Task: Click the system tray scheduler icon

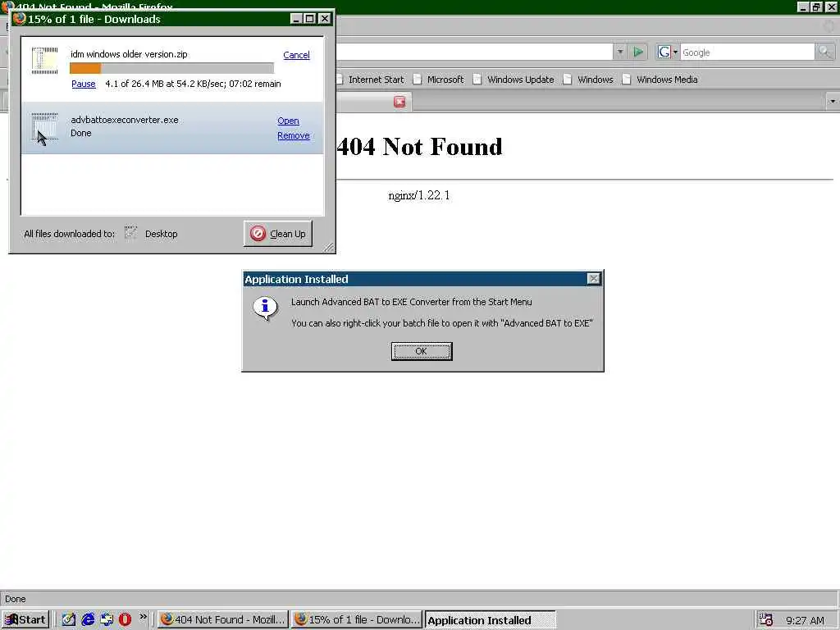Action: tap(766, 620)
